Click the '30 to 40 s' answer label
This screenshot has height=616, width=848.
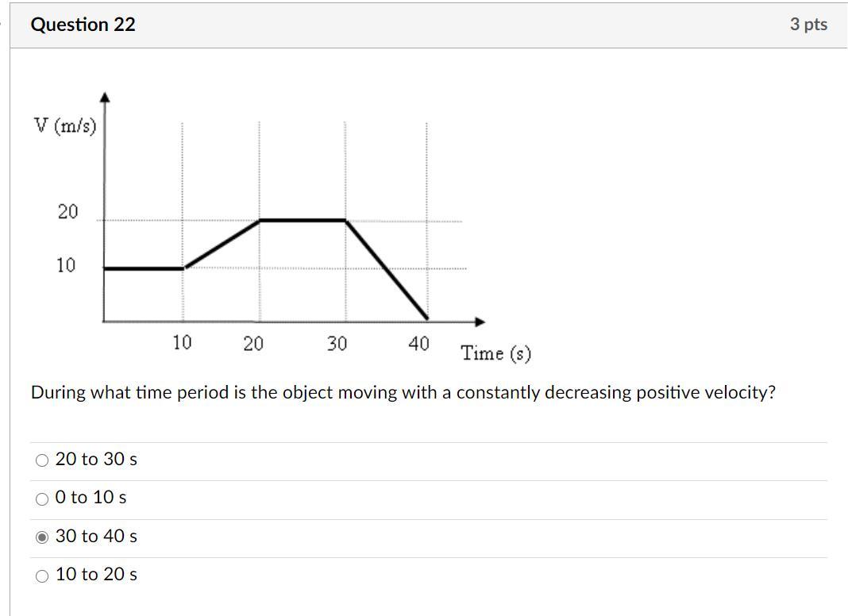click(96, 536)
